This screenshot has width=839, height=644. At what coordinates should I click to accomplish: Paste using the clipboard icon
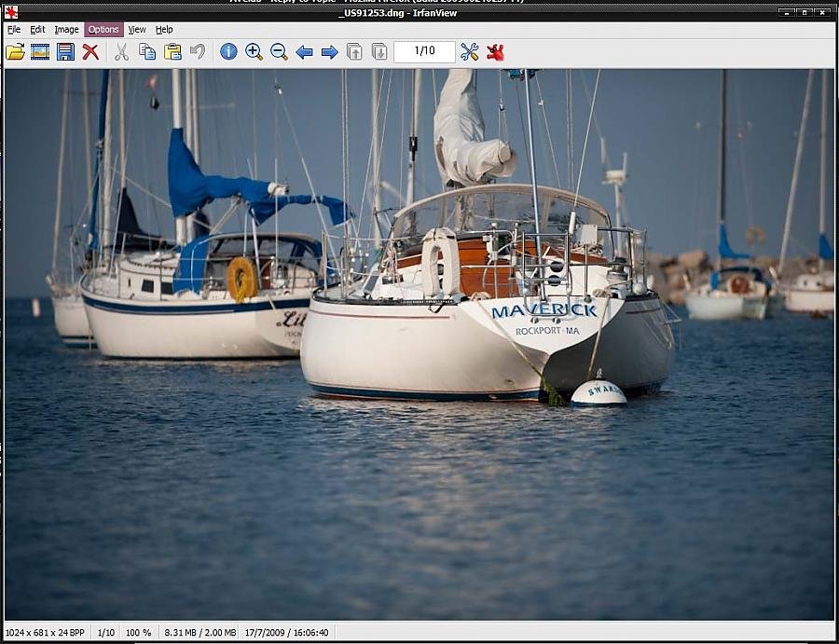[172, 52]
